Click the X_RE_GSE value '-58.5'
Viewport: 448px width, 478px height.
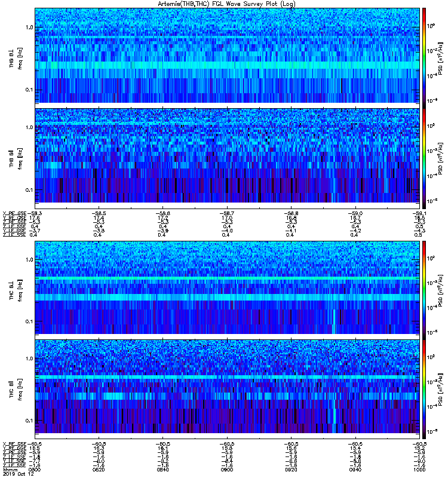[x=99, y=213]
